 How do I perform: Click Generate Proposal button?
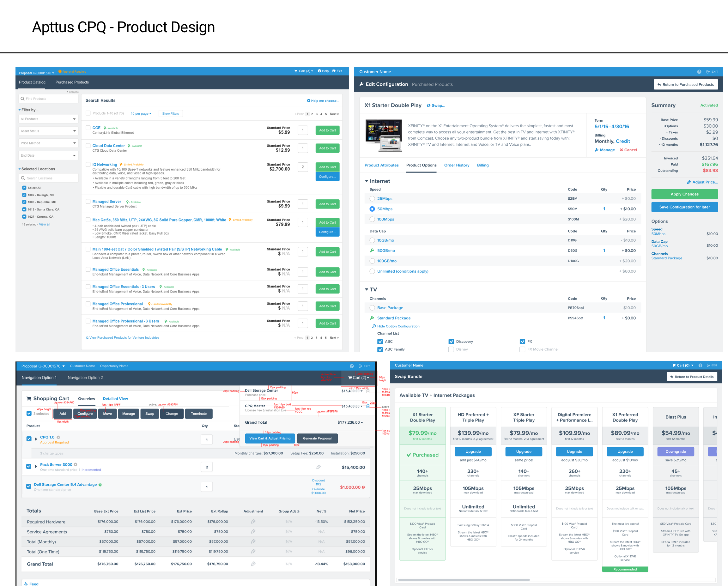coord(318,438)
